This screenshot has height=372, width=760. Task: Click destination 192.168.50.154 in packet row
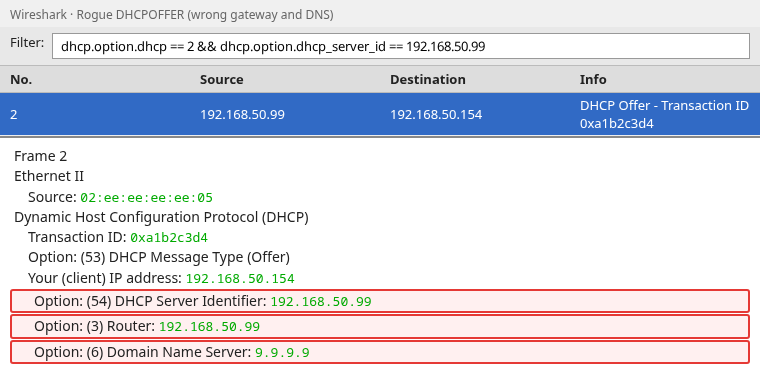436,115
